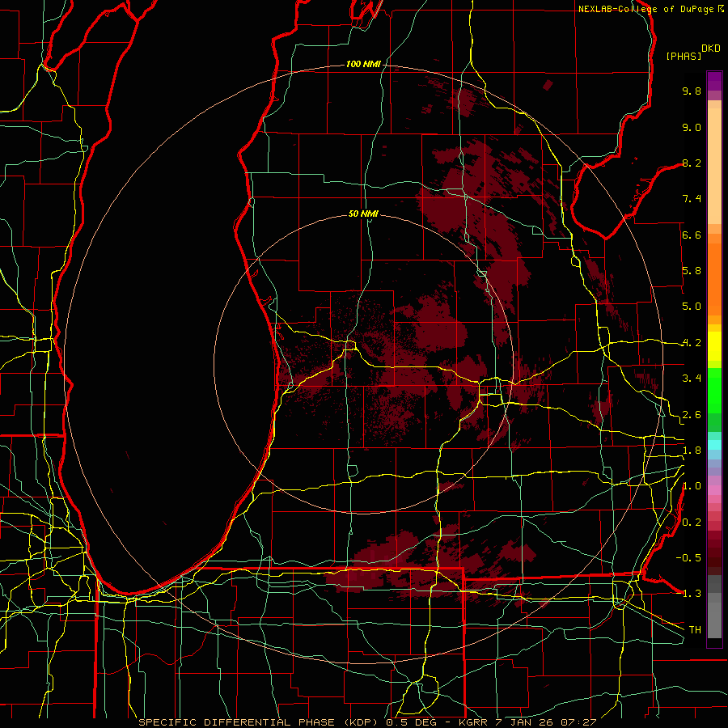
Task: Click the 5.0 scale value
Action: 692,307
